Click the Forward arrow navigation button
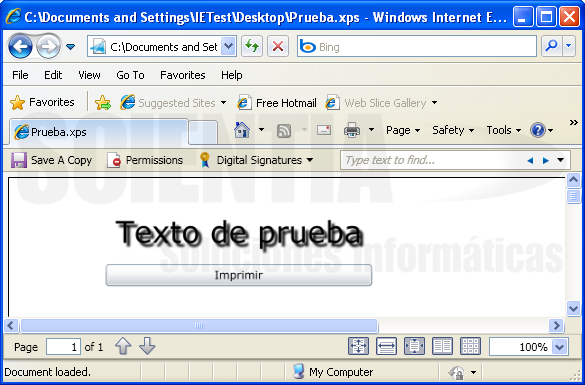The height and width of the screenshot is (385, 585). (x=49, y=47)
